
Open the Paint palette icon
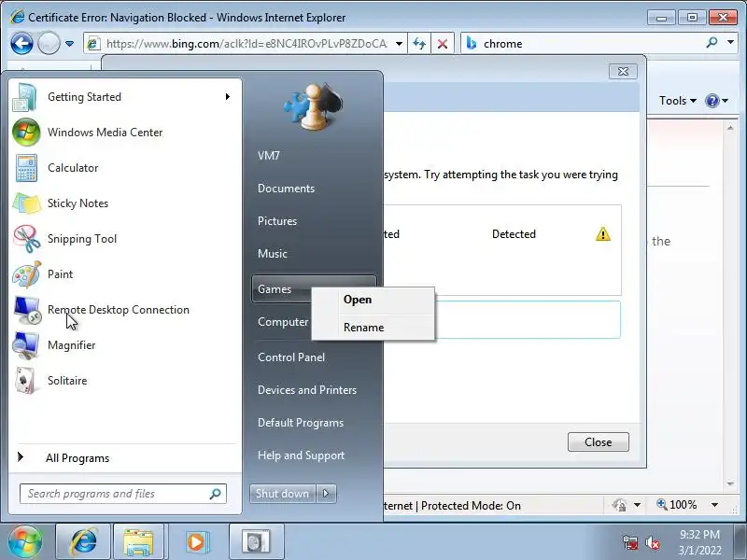[x=27, y=274]
